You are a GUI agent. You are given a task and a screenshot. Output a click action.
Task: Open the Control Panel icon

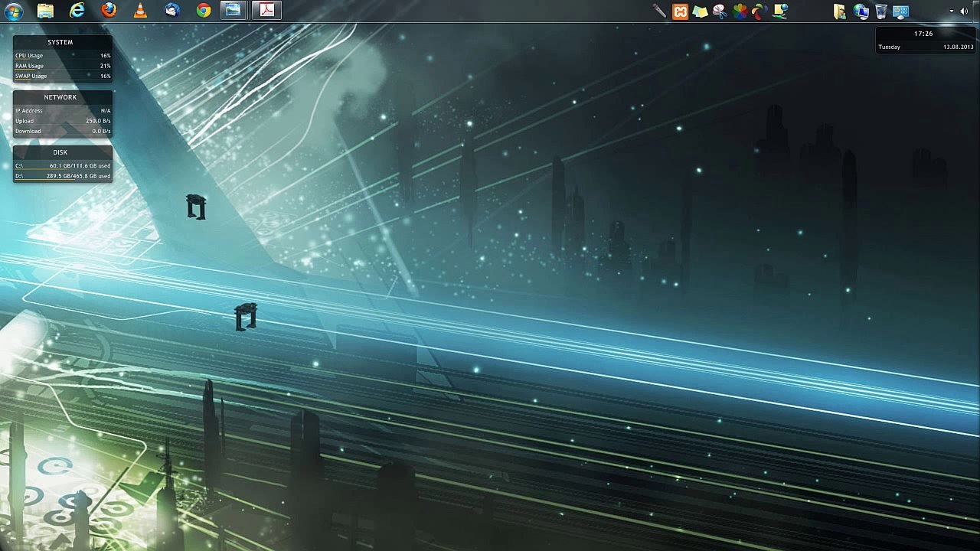tap(901, 11)
